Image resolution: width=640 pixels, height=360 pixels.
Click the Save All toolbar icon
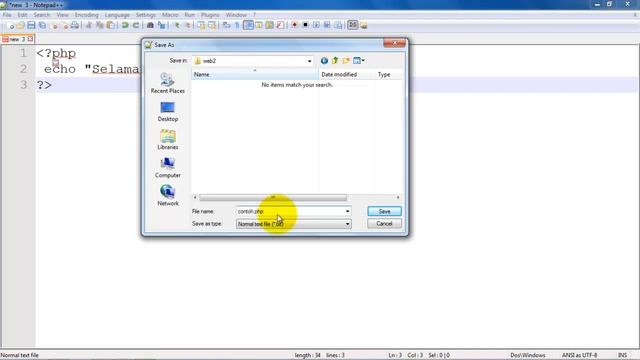tap(42, 25)
